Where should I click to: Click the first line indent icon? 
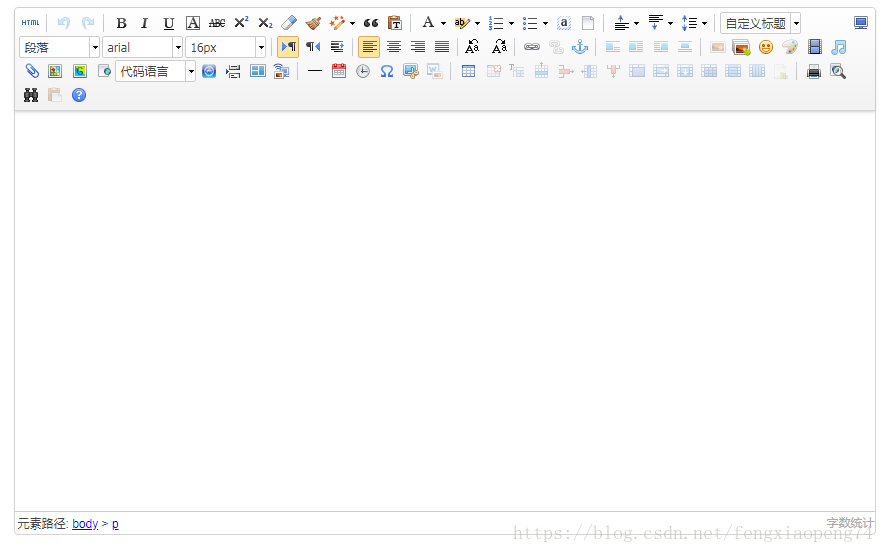(x=337, y=47)
